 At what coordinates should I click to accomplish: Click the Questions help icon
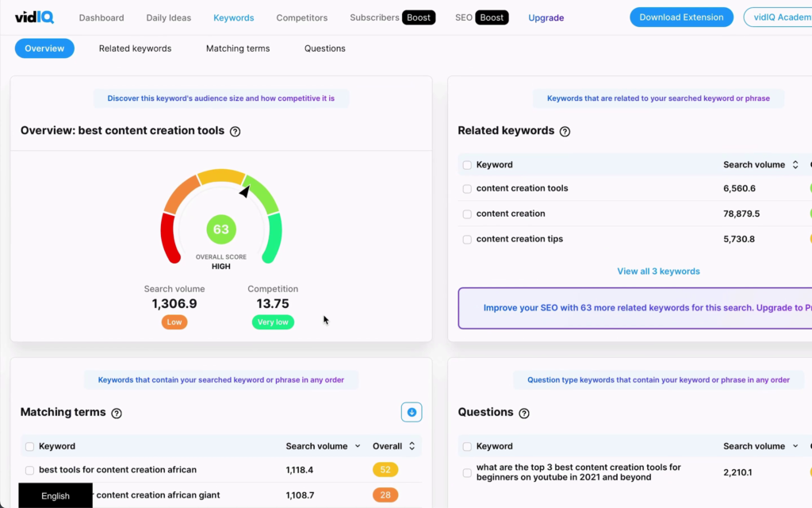[x=524, y=413]
